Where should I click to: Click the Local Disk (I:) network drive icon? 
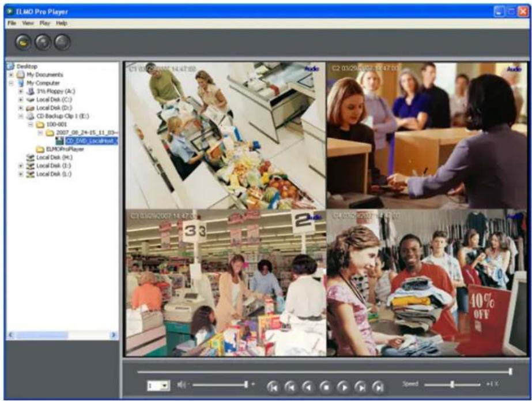pyautogui.click(x=31, y=166)
